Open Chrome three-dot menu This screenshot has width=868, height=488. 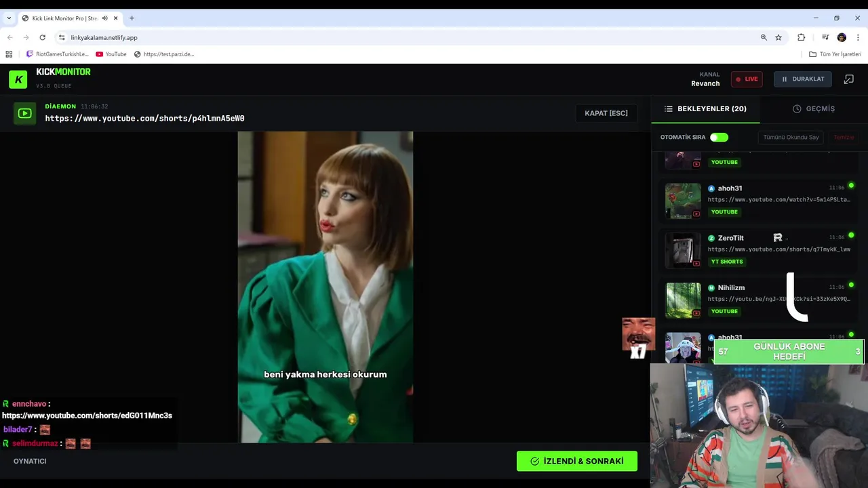tap(858, 37)
